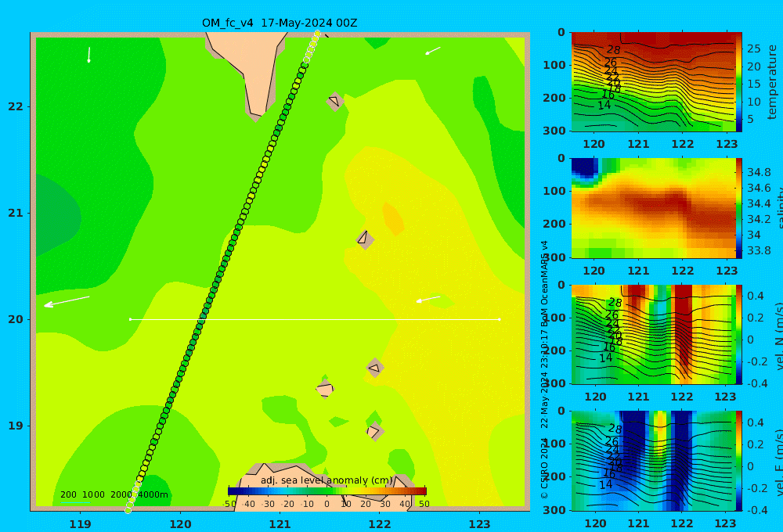This screenshot has height=532, width=783.
Task: Click the '34.8' tick on salinity colorbar
Action: [759, 173]
